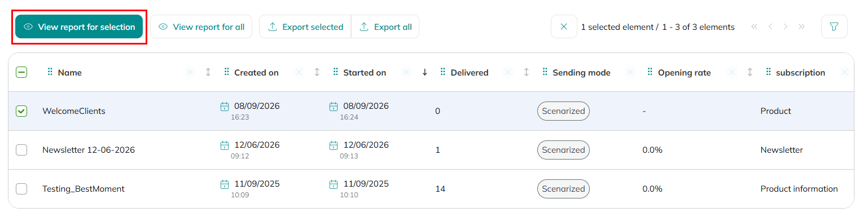Click the View report for selection button

pos(79,26)
